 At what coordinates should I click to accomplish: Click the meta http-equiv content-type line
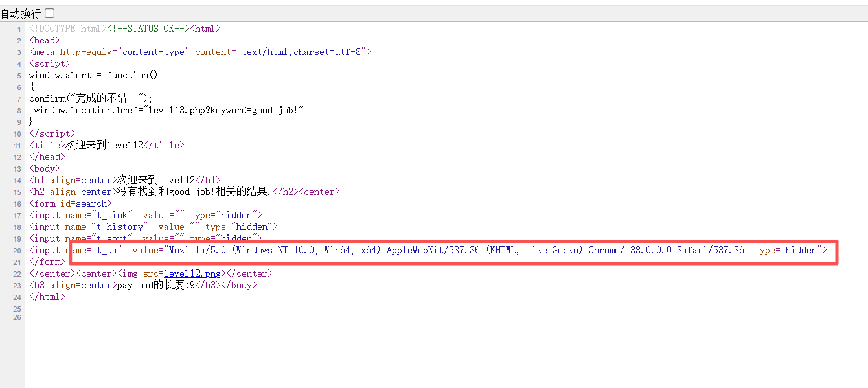click(x=200, y=52)
